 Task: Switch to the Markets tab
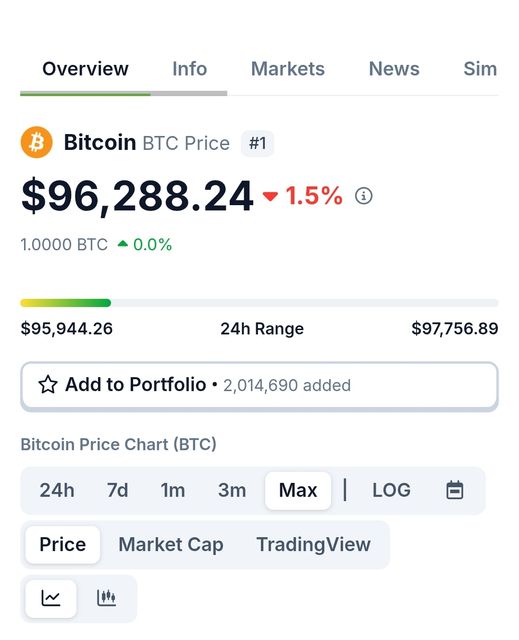pyautogui.click(x=288, y=69)
